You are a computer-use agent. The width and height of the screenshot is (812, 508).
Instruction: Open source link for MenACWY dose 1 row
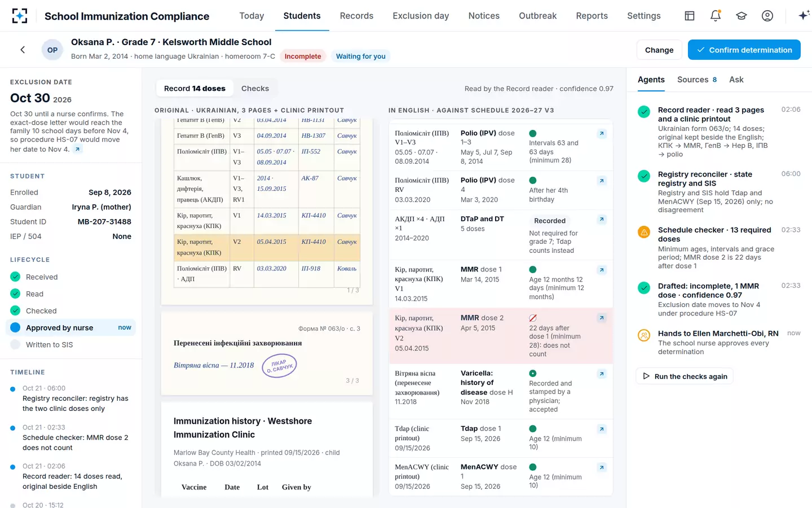[x=602, y=467]
